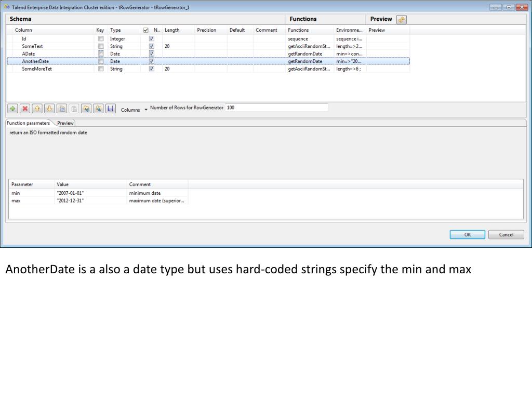Click the "maximum date (superior..." comment cell
Viewport: 532px width, 399px height.
click(157, 201)
